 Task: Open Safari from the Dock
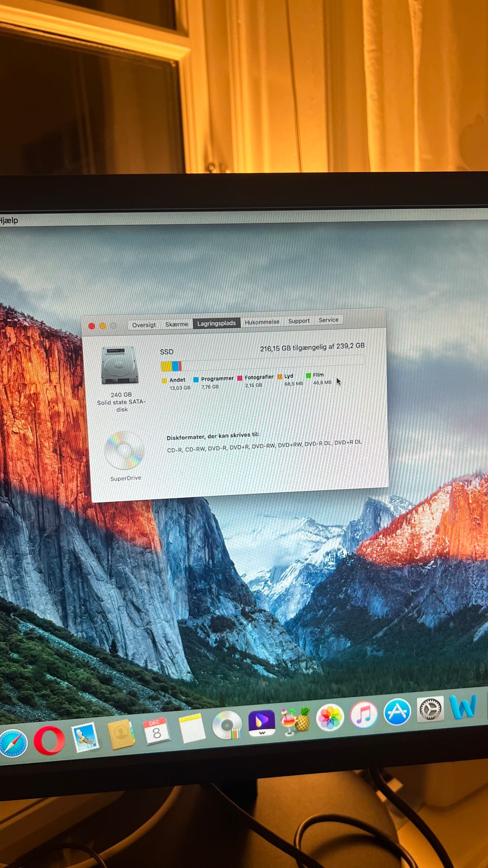coord(13,743)
